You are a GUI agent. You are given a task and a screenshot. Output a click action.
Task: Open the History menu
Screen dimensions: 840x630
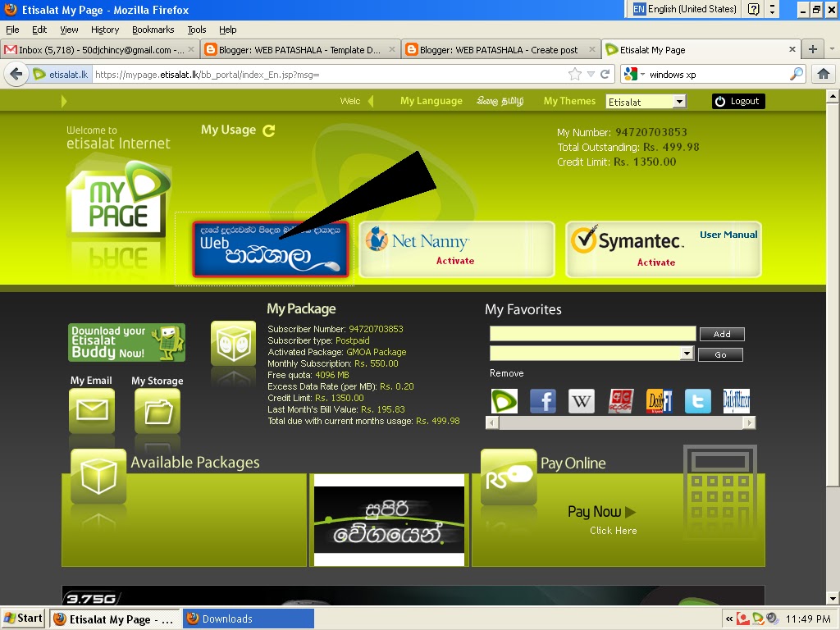point(104,30)
